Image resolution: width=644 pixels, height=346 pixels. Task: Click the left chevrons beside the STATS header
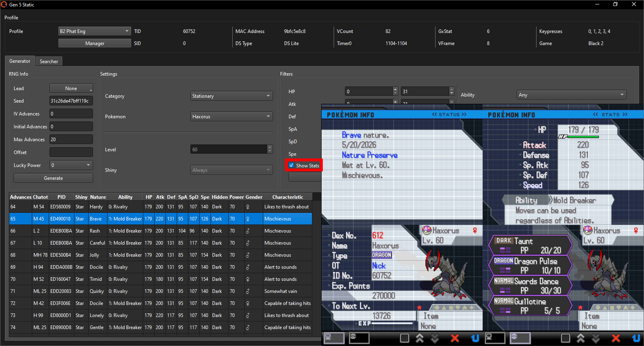(x=595, y=115)
